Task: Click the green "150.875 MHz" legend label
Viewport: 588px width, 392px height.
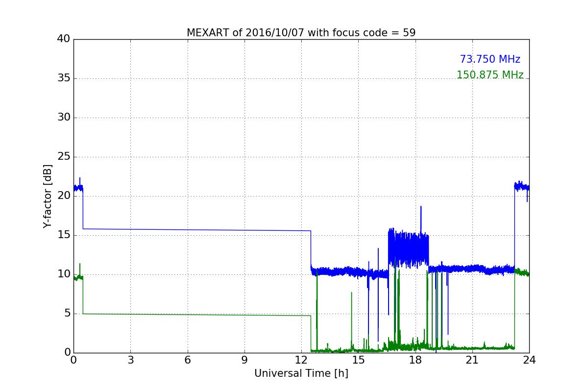Action: pos(490,75)
